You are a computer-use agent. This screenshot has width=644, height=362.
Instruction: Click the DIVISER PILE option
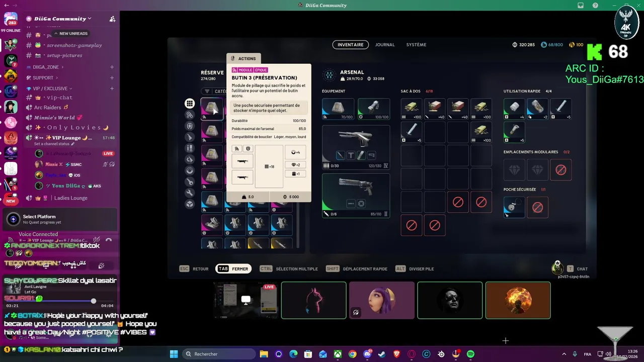click(x=415, y=269)
